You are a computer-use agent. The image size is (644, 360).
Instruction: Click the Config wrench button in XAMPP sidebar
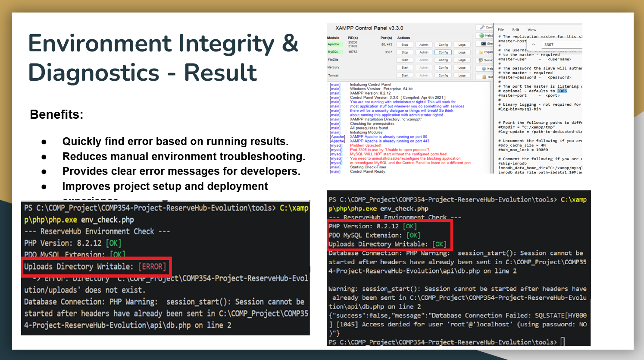[485, 27]
